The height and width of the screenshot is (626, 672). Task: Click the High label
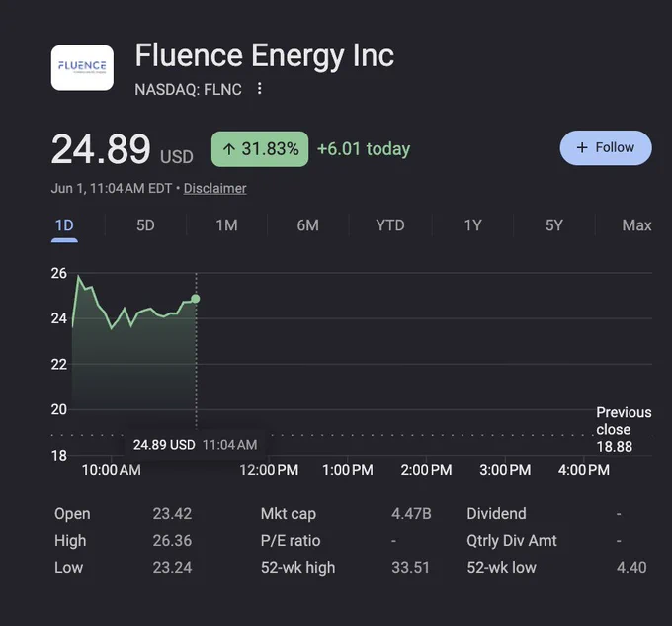tap(70, 541)
